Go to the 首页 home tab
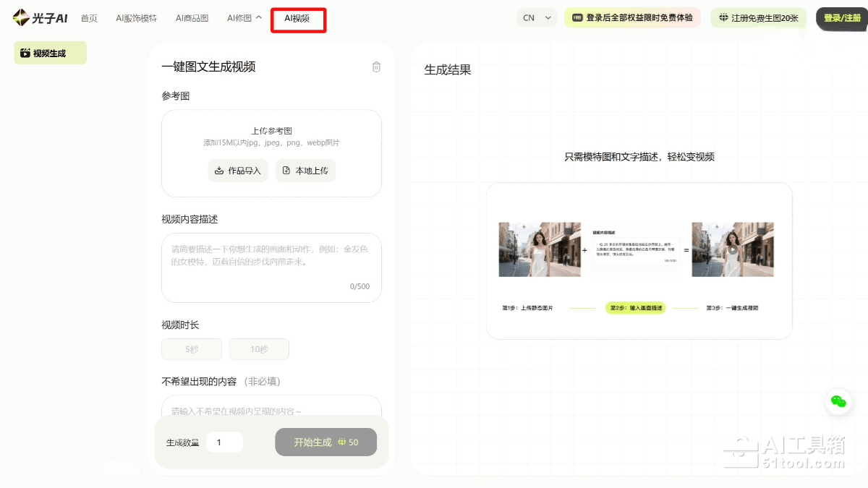Viewport: 868px width, 488px height. coord(89,18)
